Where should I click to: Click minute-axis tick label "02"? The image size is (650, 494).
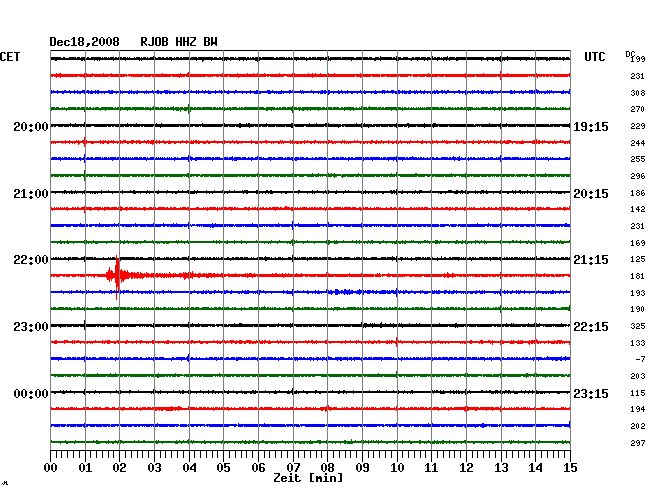click(119, 468)
